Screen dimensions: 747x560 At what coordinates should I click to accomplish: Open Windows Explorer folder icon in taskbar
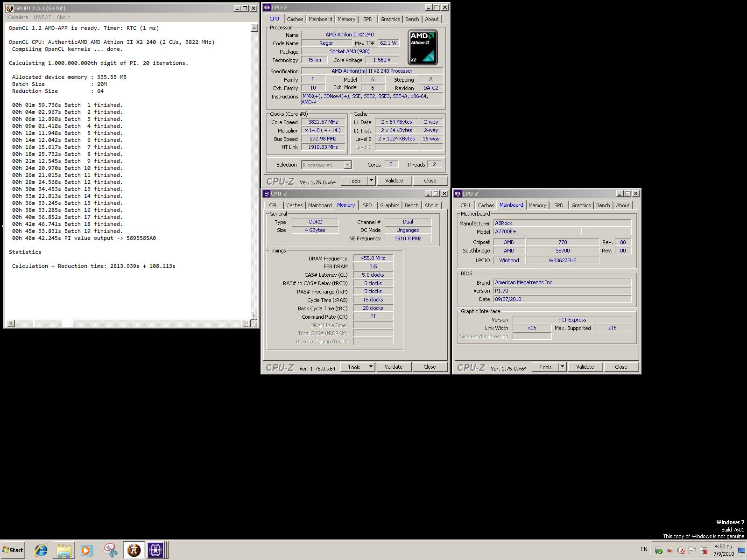(x=63, y=550)
